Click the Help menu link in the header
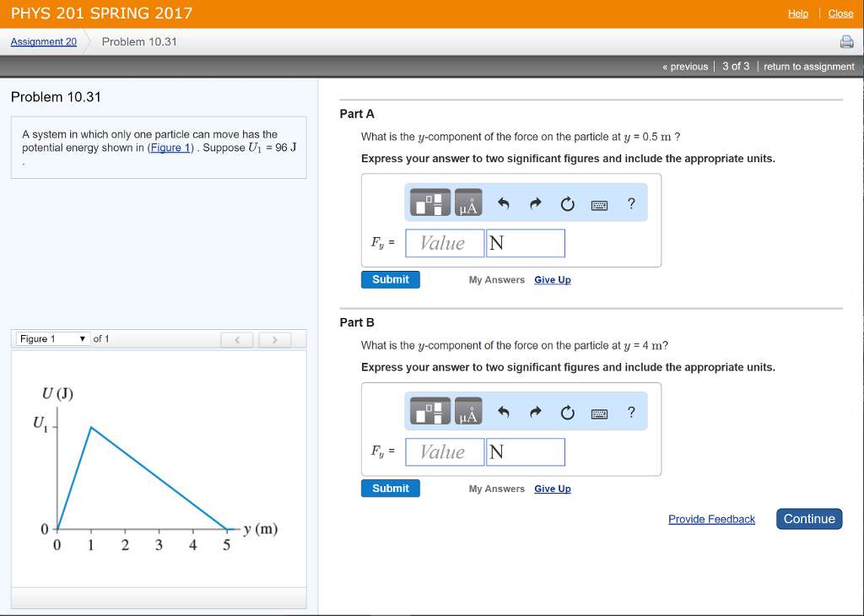This screenshot has height=616, width=864. pyautogui.click(x=798, y=13)
